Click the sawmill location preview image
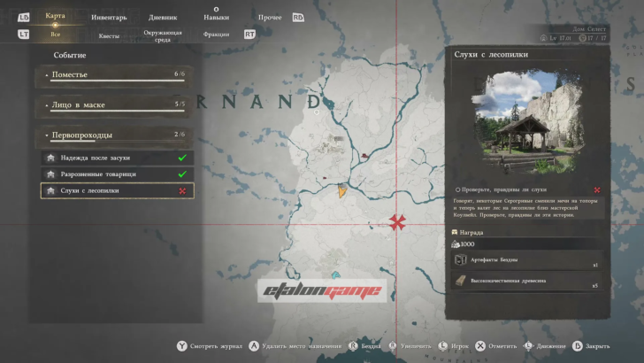Viewport: 644px width, 363px height. [528, 121]
